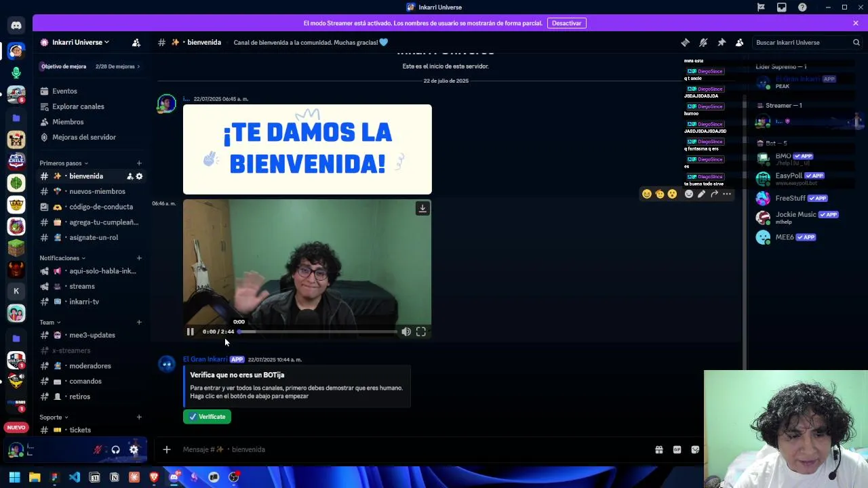
Task: Open add reaction smiley on message toolbar
Action: (x=689, y=194)
